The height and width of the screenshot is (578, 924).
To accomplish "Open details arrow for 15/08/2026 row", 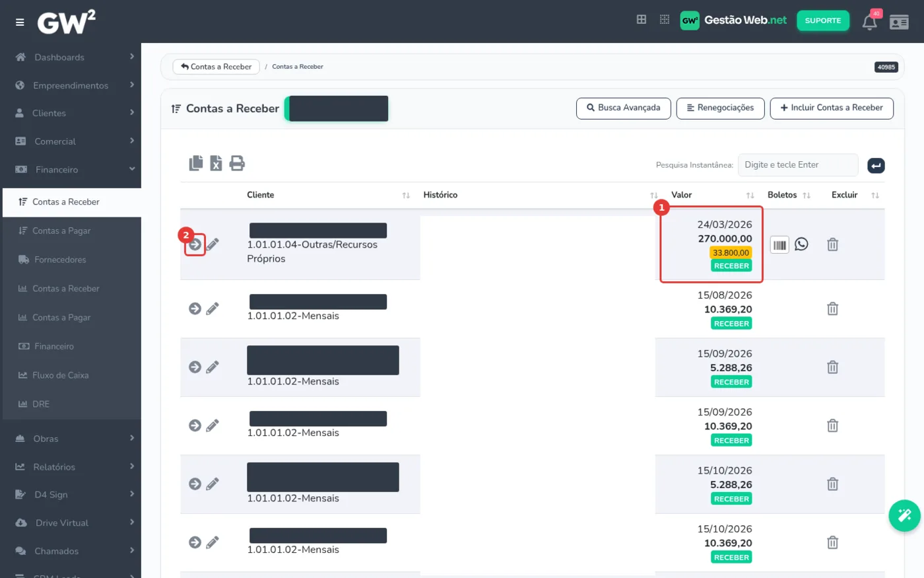I will pyautogui.click(x=195, y=308).
